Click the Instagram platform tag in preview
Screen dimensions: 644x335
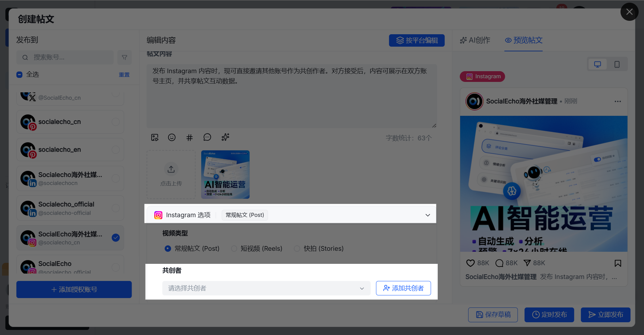(x=482, y=77)
